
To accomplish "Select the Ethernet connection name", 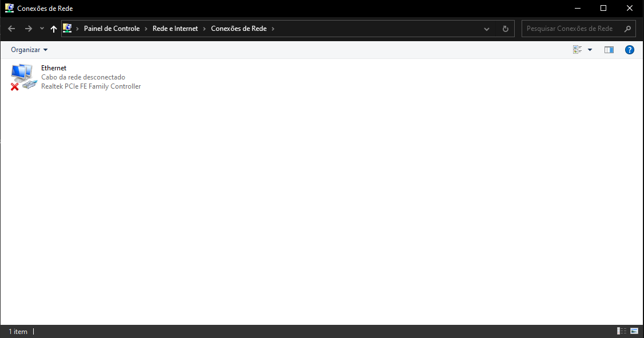I will pos(54,67).
